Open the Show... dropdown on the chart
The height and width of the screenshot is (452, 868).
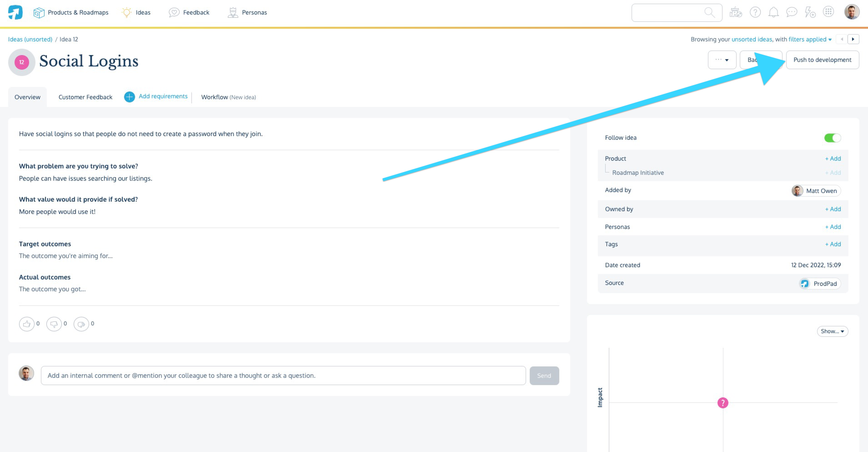[832, 331]
